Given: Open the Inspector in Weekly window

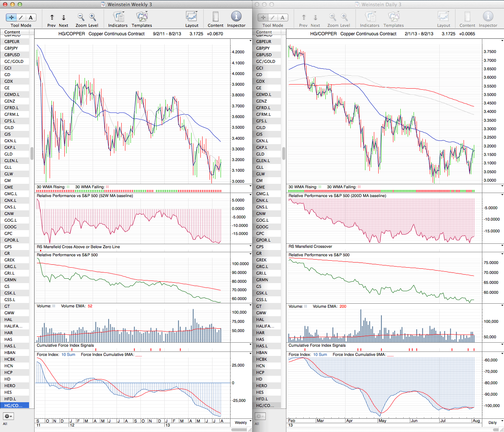Looking at the screenshot, I should (236, 17).
